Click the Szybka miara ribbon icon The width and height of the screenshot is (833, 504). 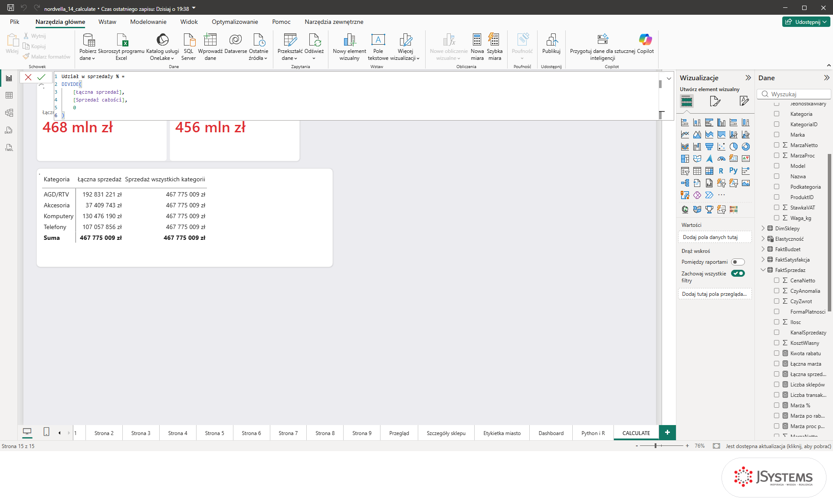[494, 47]
